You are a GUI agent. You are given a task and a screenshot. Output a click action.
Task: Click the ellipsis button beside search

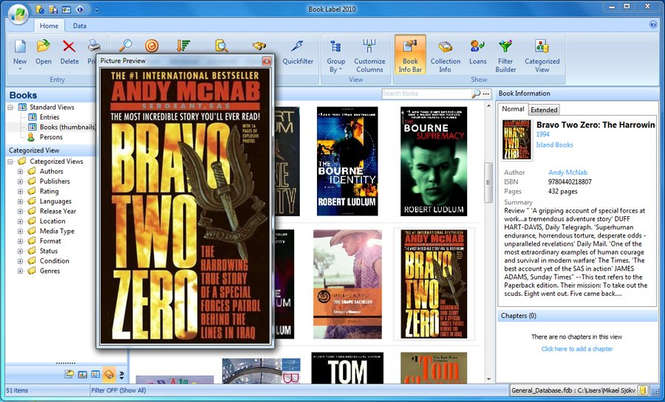(486, 94)
